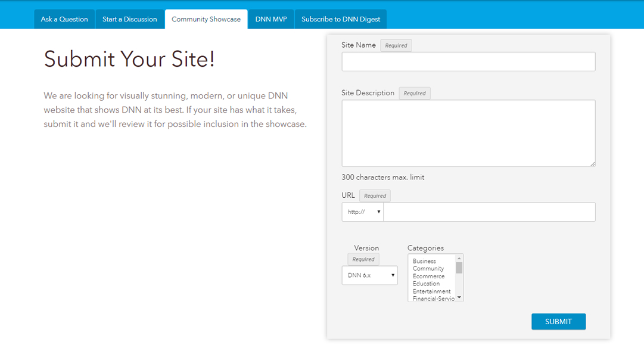This screenshot has width=644, height=354.
Task: Click the Site Name text field
Action: (468, 61)
